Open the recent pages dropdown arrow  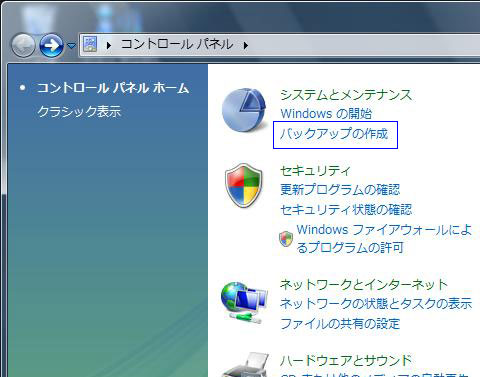tap(71, 45)
